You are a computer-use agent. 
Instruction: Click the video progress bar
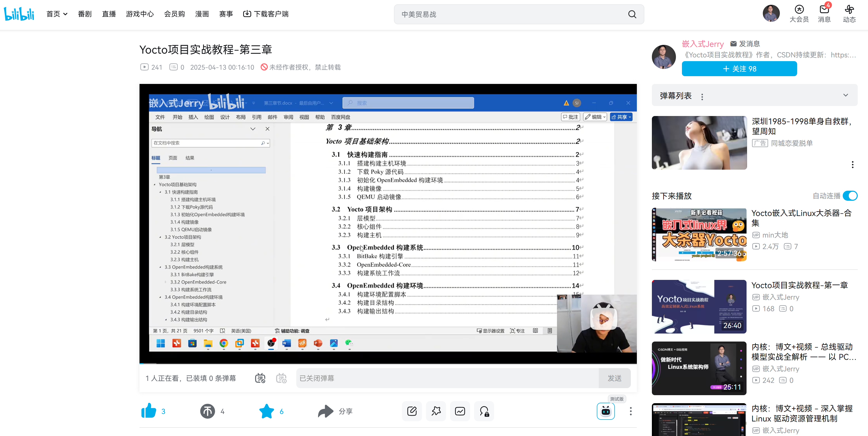click(x=387, y=364)
